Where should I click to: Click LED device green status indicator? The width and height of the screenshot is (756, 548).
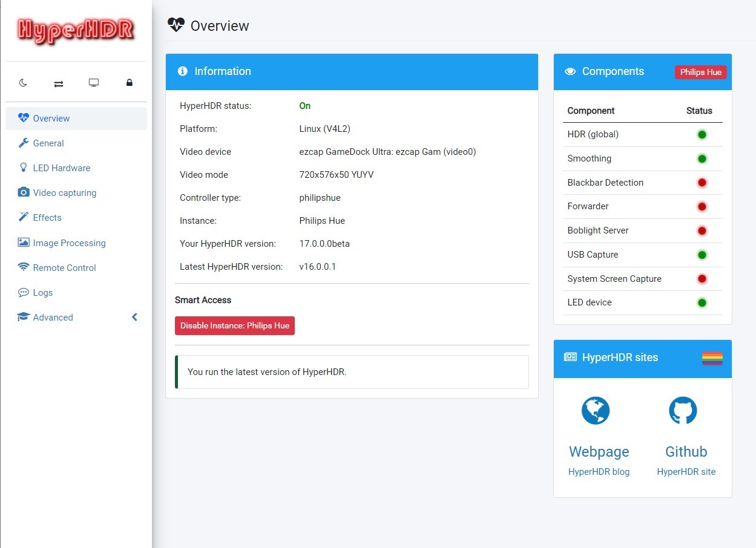click(x=702, y=302)
